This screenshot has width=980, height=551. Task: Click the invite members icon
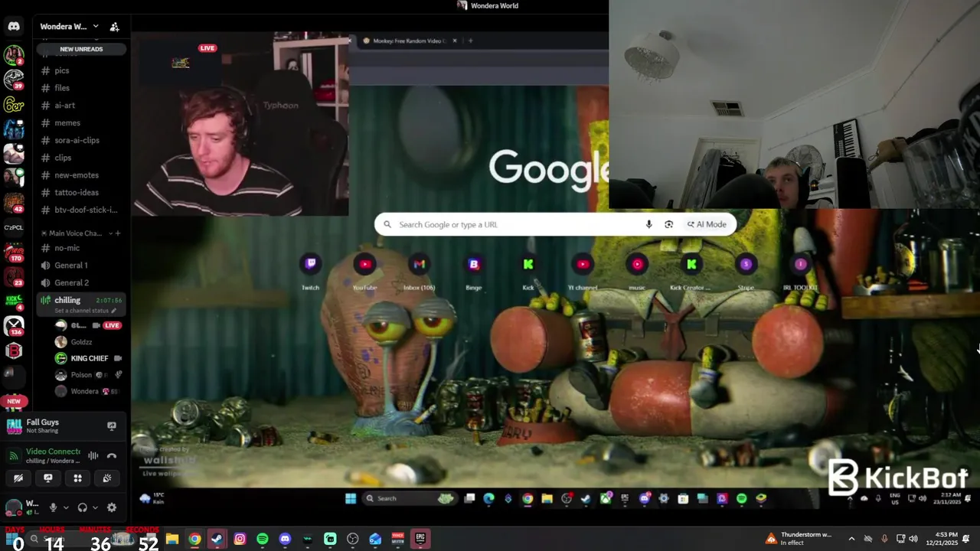tap(114, 27)
